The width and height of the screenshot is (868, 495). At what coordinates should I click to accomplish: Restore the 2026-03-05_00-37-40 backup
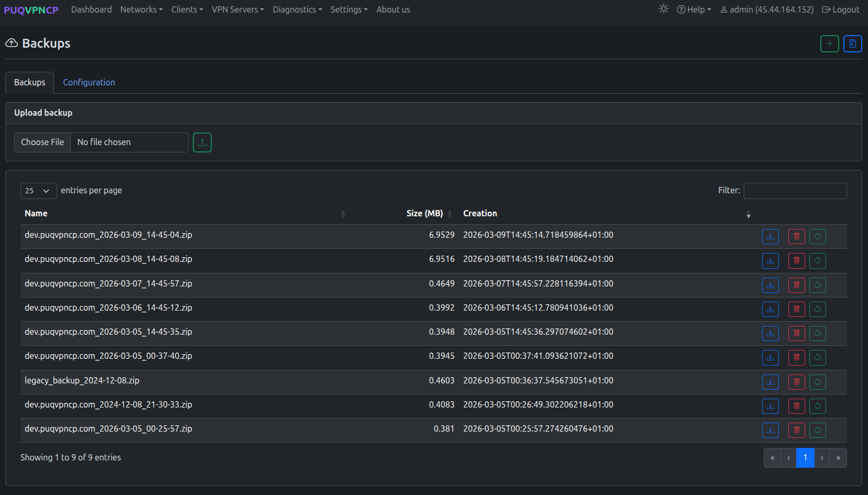pyautogui.click(x=817, y=357)
